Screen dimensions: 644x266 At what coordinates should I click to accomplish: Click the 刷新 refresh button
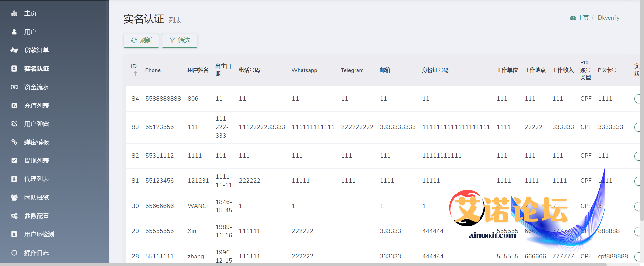[141, 40]
